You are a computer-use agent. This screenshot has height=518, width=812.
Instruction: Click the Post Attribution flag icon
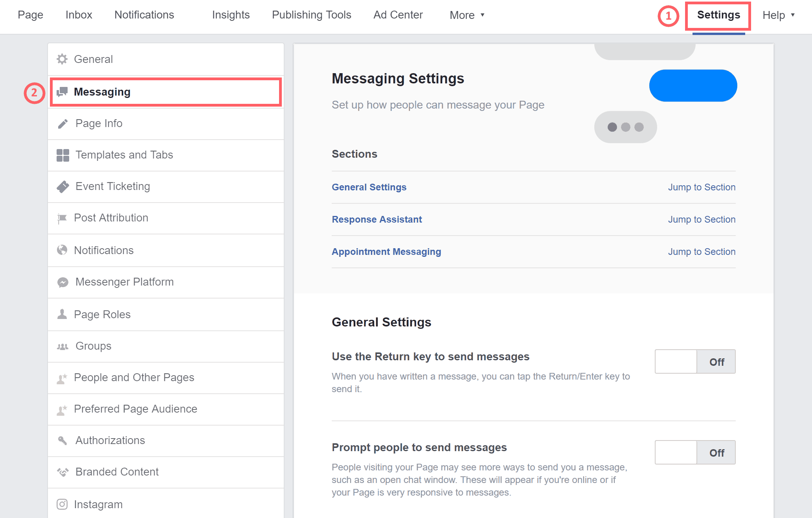(x=62, y=218)
